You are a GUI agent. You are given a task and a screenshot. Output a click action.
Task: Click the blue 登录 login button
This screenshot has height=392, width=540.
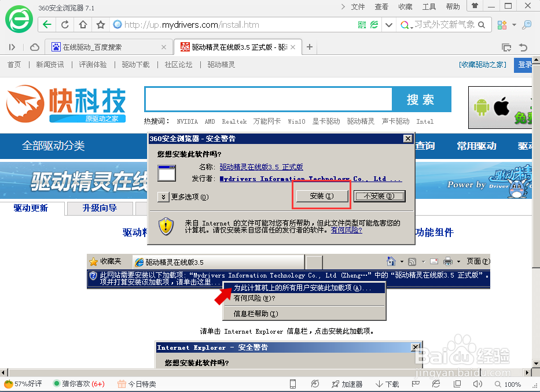tap(523, 65)
